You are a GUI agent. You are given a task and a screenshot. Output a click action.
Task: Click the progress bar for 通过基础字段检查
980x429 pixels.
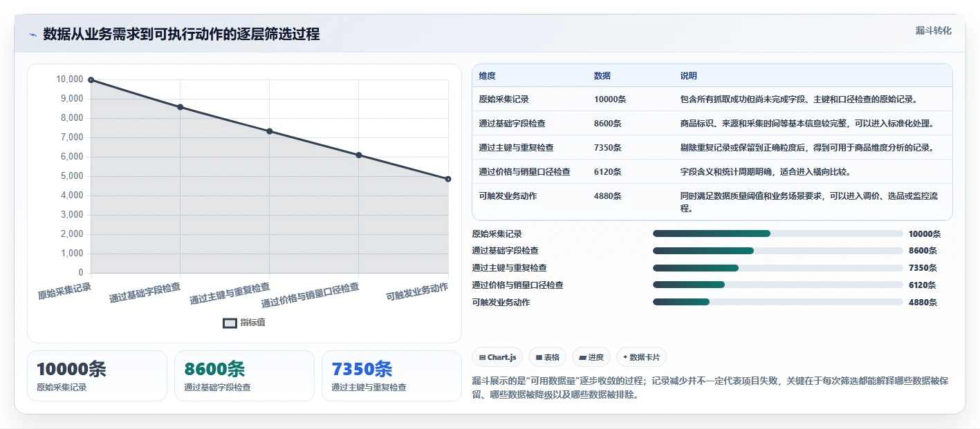pos(777,251)
